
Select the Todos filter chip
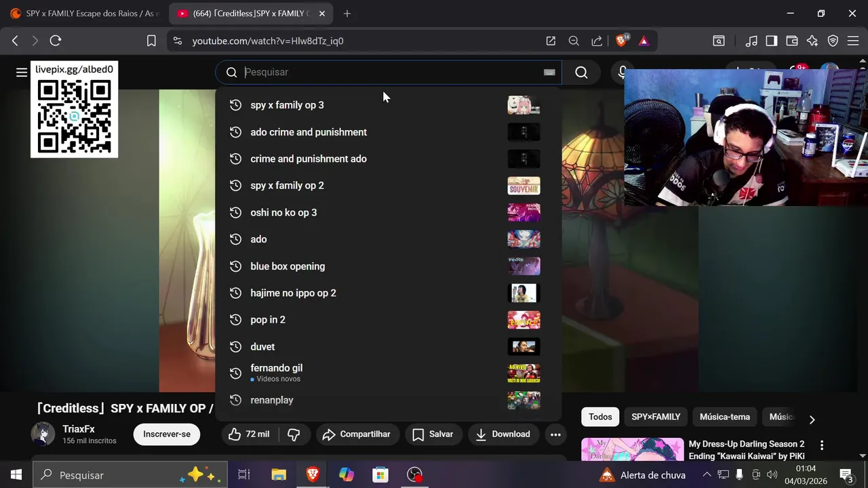[600, 417]
